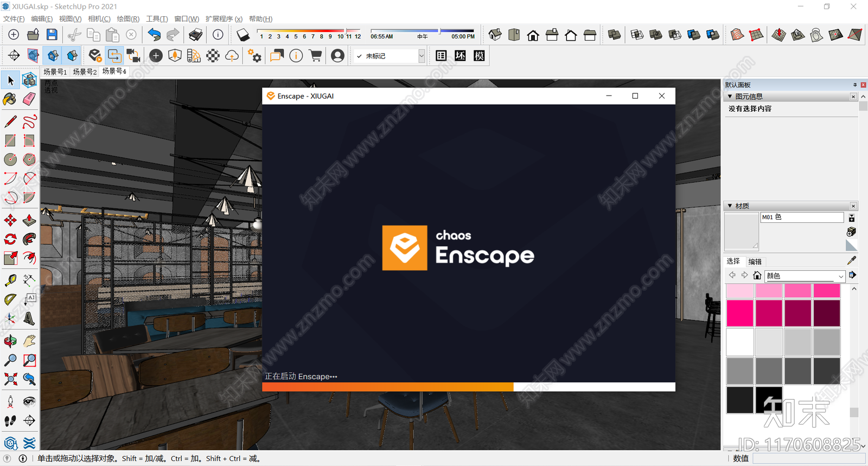
Task: Click the Enscape account profile icon
Action: pos(337,55)
